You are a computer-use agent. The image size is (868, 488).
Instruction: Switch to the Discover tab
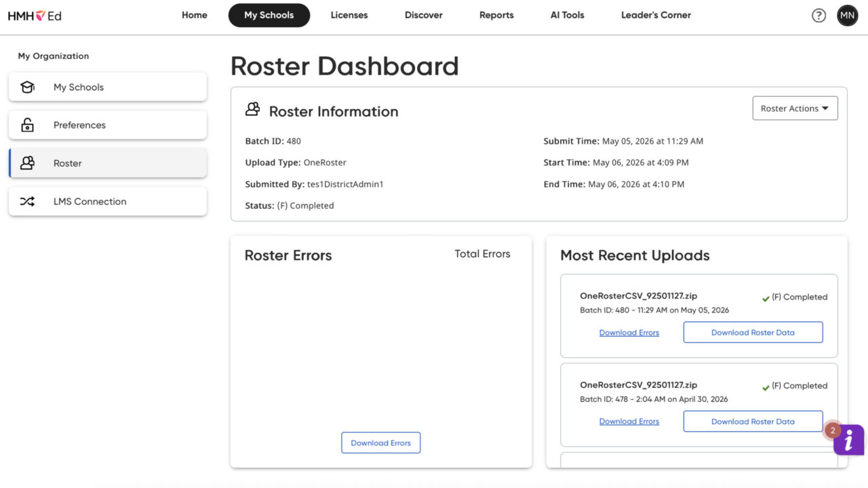(x=424, y=15)
